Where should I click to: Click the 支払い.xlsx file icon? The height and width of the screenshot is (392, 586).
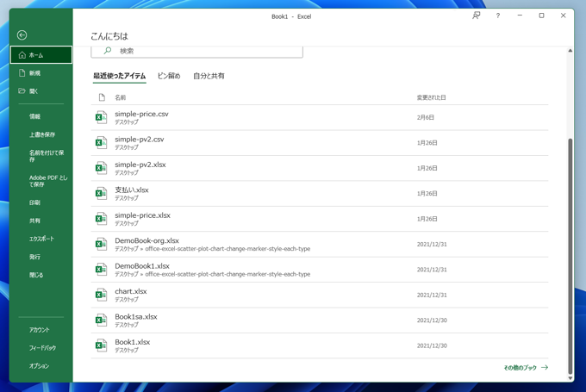(101, 194)
